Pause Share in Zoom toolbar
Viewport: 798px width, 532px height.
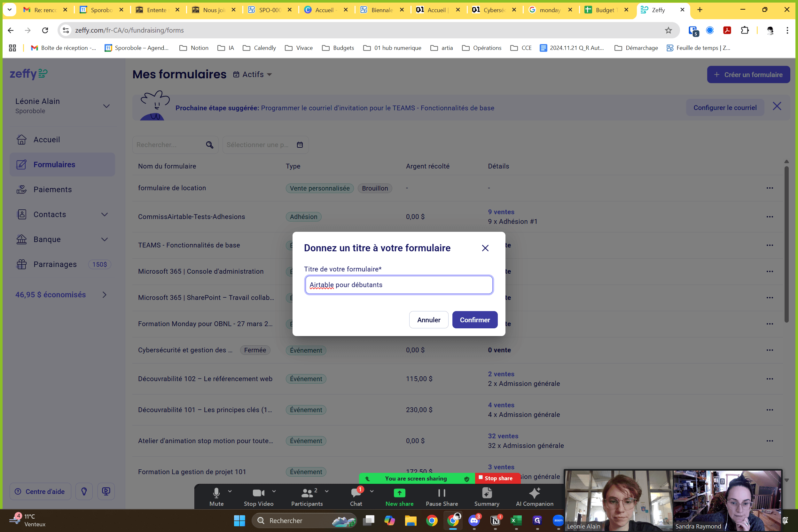pyautogui.click(x=442, y=497)
